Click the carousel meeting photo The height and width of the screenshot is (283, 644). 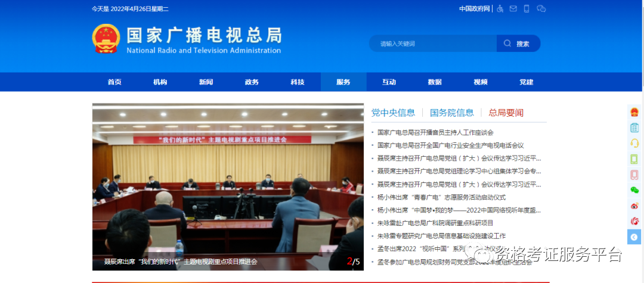tap(228, 186)
